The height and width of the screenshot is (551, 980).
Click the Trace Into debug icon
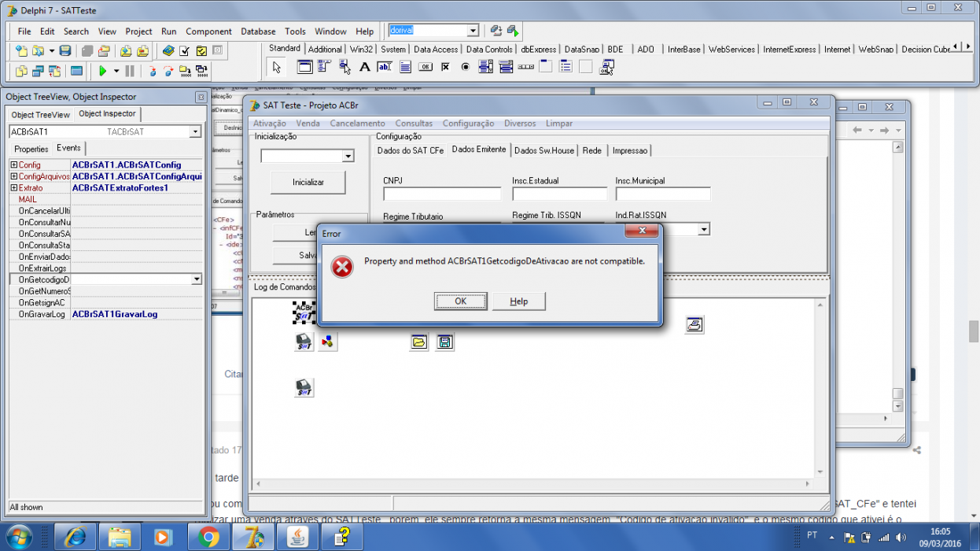pos(153,71)
